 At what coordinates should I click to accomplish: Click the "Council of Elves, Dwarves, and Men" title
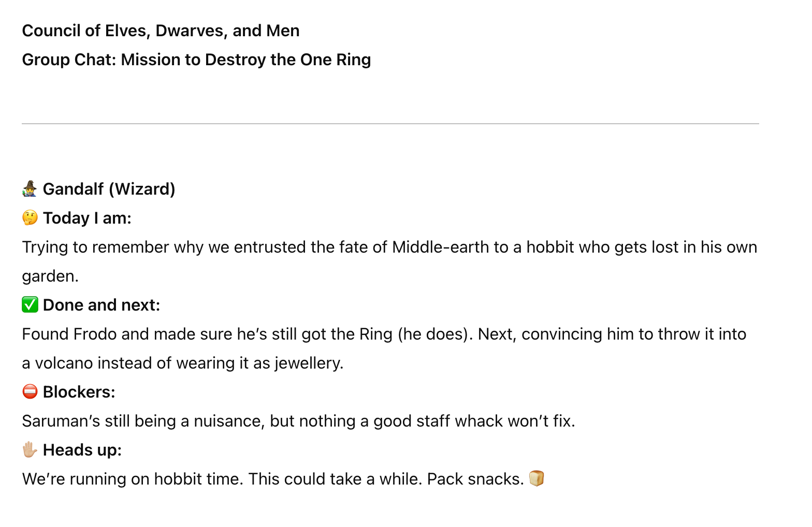pyautogui.click(x=161, y=31)
